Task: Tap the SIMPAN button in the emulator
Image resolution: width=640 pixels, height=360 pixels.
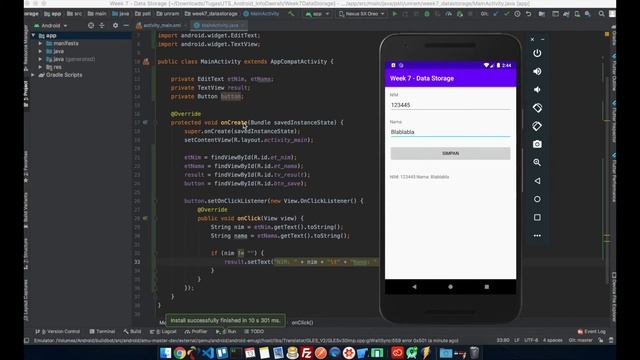Action: (450, 153)
